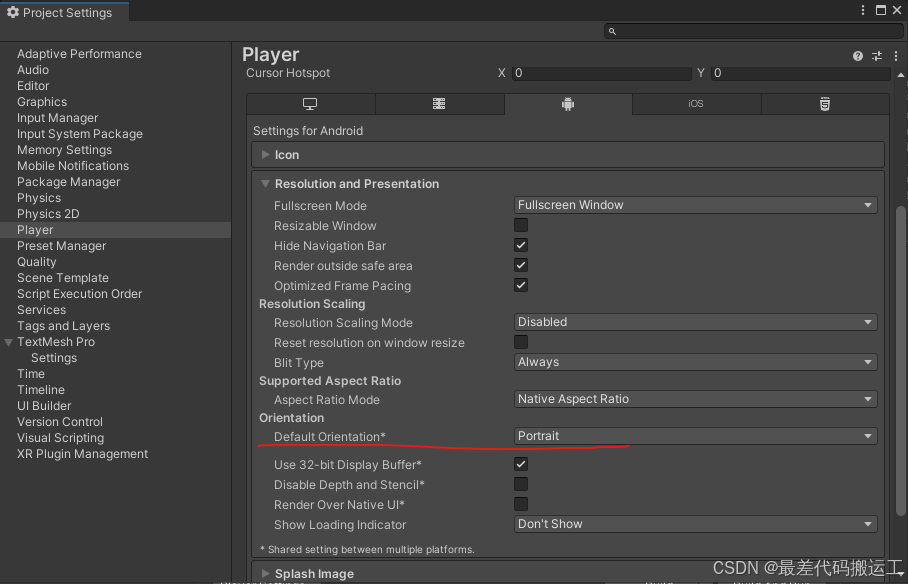This screenshot has width=908, height=584.
Task: Open the Preset Manager category
Action: (x=61, y=246)
